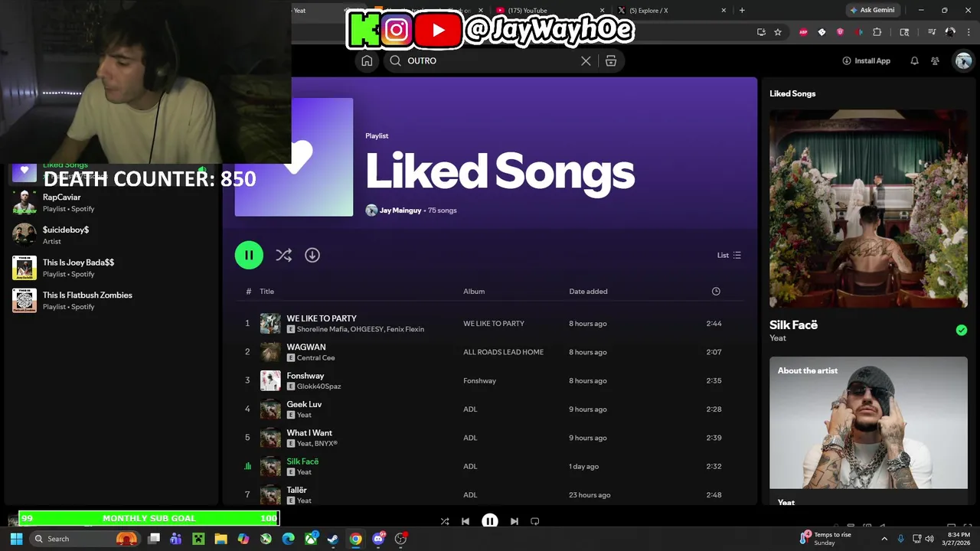Viewport: 980px width, 551px height.
Task: Open Spotify notifications bell
Action: 914,60
